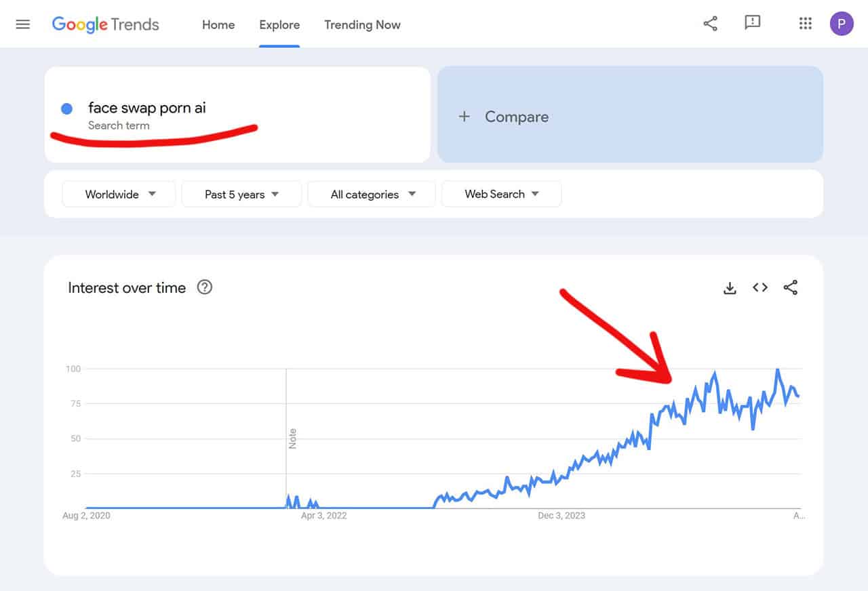Download the interest over time CSV
Viewport: 868px width, 591px height.
click(x=730, y=288)
